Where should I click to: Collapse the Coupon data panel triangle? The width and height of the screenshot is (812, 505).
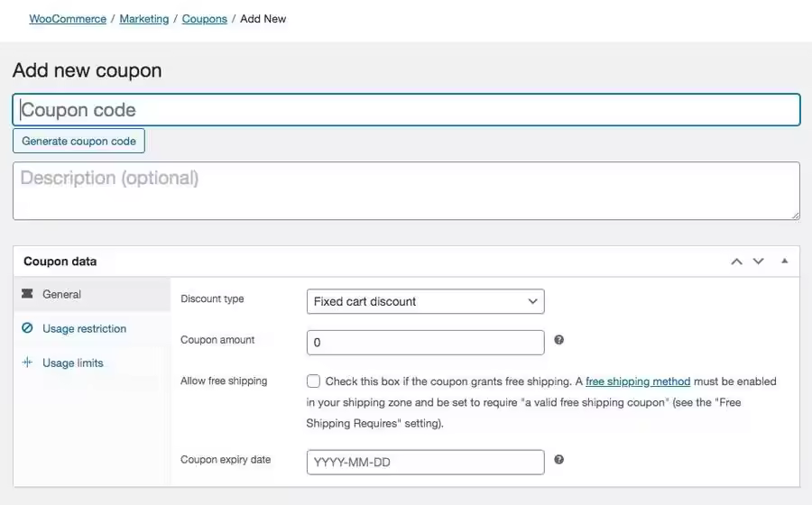click(785, 261)
